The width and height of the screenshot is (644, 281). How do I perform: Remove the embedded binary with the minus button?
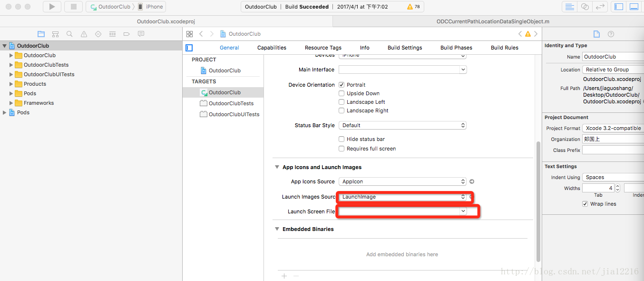click(x=296, y=276)
